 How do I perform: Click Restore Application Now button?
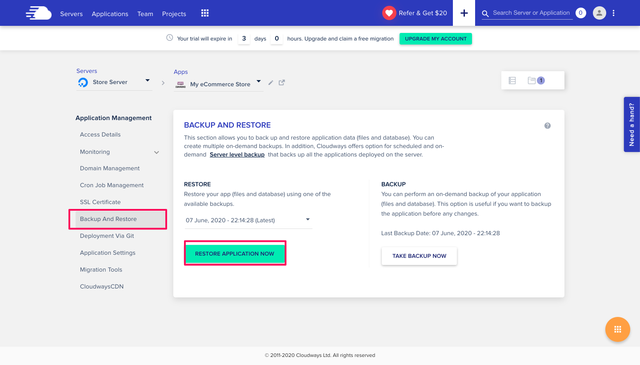235,253
